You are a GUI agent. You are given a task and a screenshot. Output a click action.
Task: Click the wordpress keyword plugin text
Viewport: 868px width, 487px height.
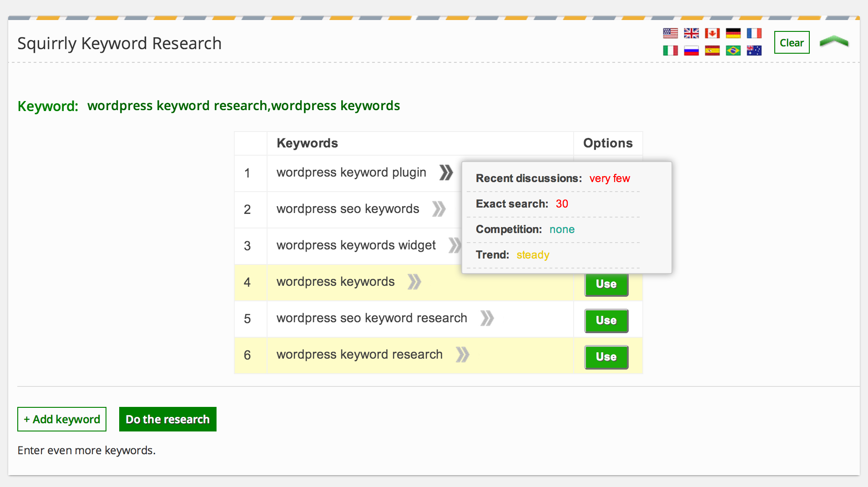351,172
